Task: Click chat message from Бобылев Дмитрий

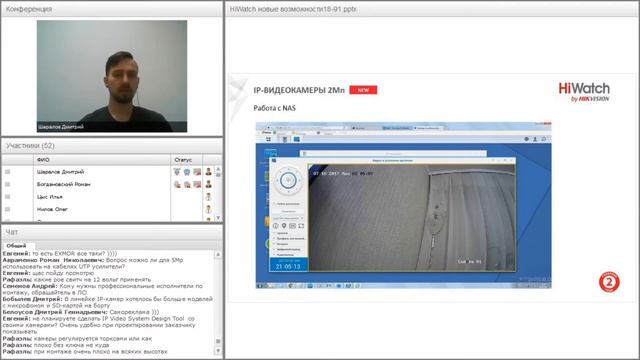Action: [108, 302]
